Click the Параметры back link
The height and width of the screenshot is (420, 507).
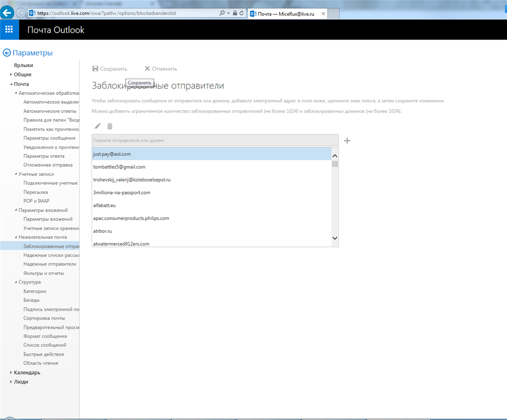tap(32, 52)
